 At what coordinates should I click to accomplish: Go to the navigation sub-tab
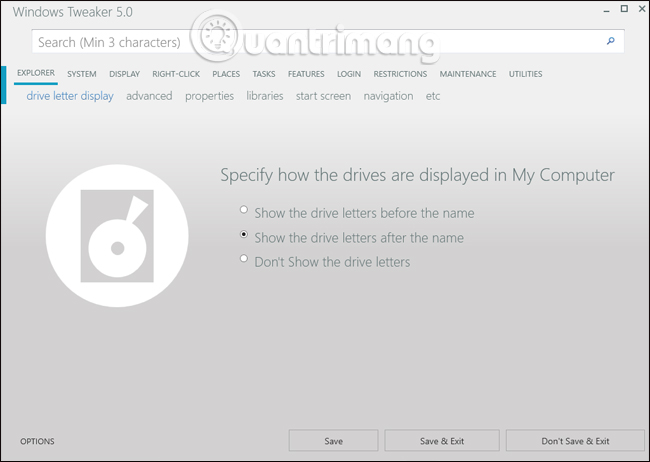[388, 96]
